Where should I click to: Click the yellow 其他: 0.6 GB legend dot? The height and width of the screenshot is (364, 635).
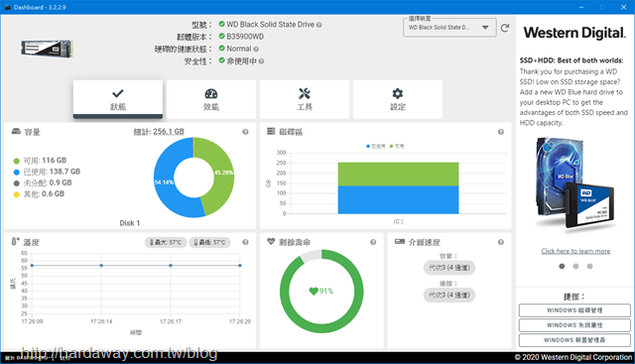click(17, 194)
